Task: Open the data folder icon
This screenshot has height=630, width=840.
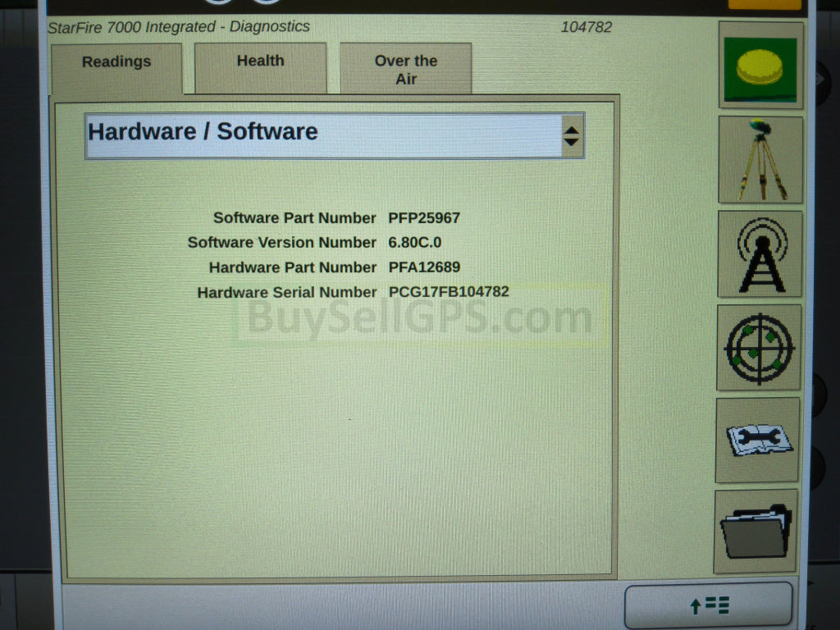Action: (756, 534)
